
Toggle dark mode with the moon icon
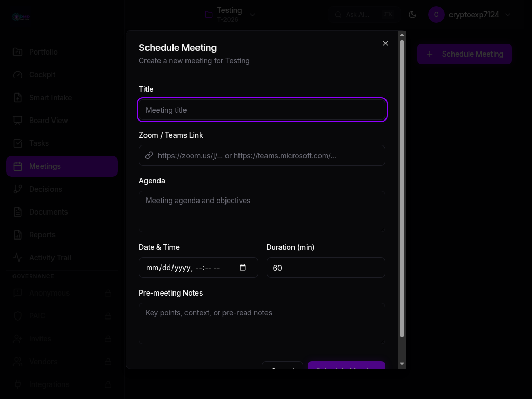point(413,15)
